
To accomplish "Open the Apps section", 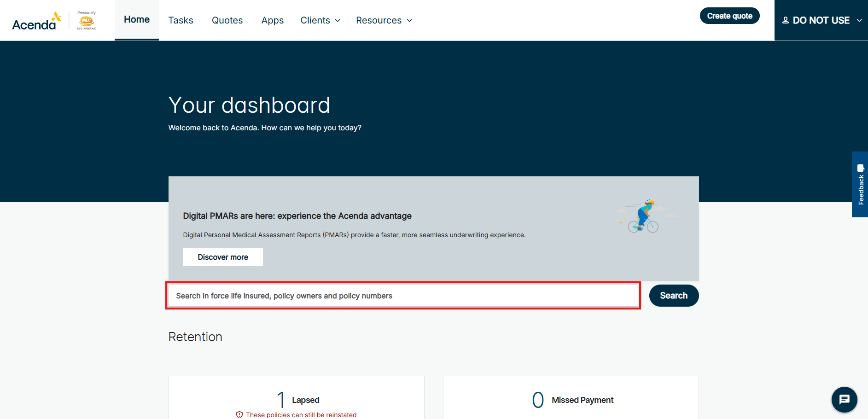I will (272, 20).
